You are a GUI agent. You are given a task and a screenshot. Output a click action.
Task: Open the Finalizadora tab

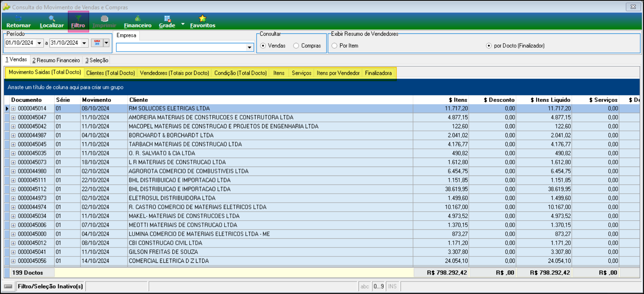coord(378,73)
